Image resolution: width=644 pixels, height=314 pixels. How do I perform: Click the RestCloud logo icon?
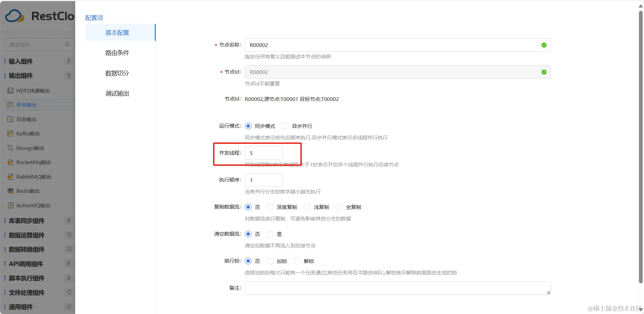(15, 16)
